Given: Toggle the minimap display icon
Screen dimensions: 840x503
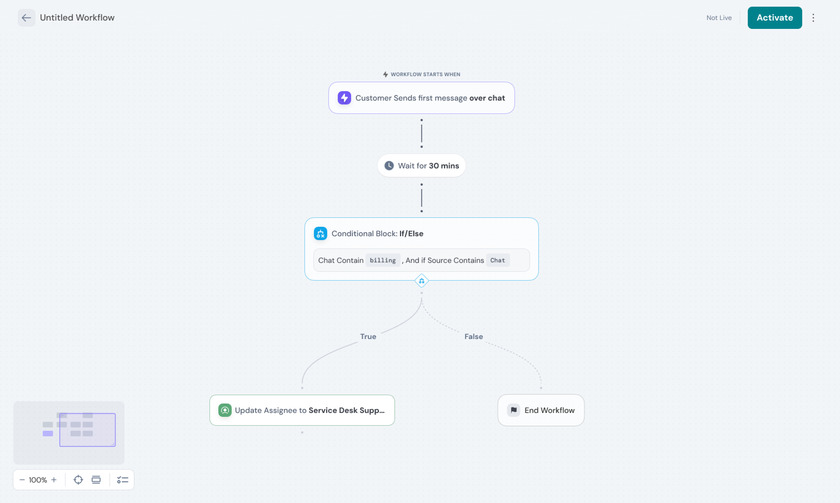Looking at the screenshot, I should [x=96, y=480].
